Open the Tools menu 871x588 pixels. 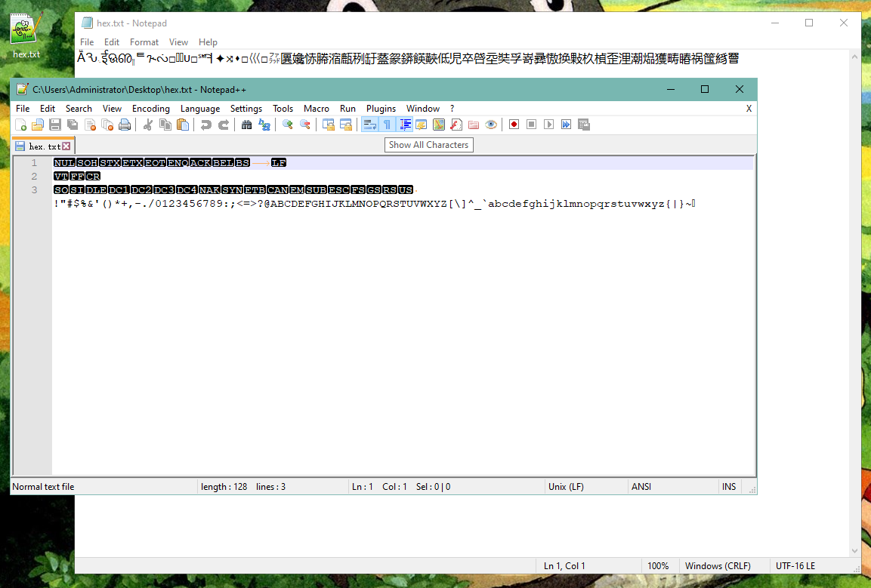[283, 108]
